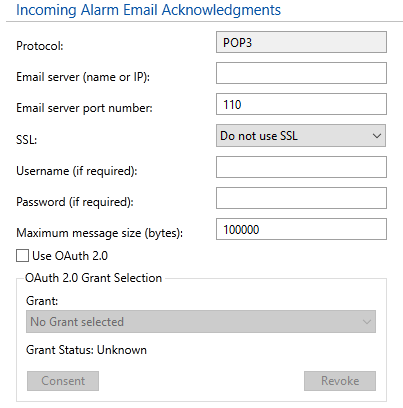Click the OAuth 2.0 Grant Selection group title
The width and height of the screenshot is (403, 408).
coord(94,278)
